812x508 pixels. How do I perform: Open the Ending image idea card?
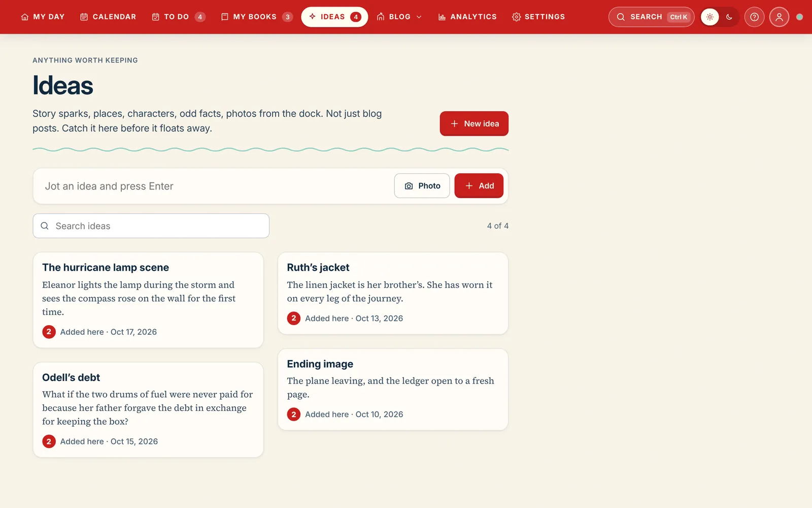[393, 390]
